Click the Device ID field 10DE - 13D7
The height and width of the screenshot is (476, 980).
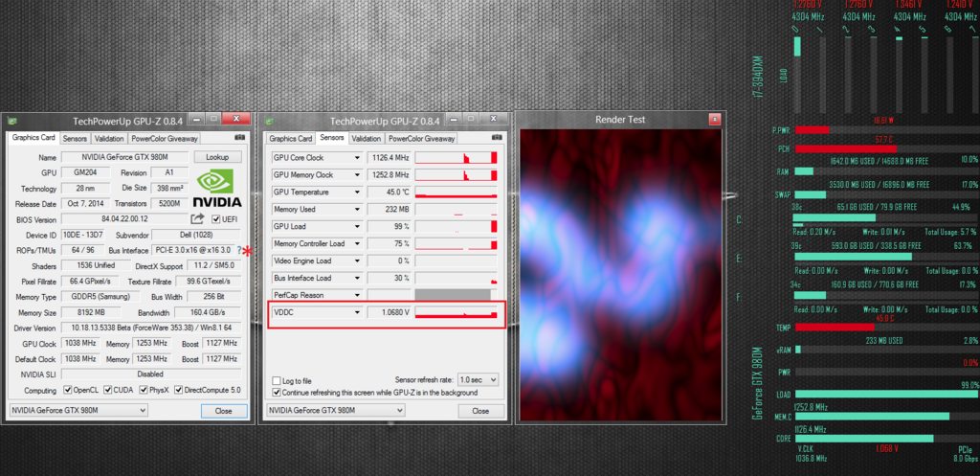click(85, 236)
